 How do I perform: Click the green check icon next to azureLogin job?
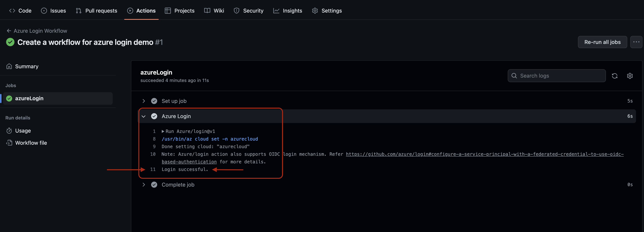click(x=9, y=98)
